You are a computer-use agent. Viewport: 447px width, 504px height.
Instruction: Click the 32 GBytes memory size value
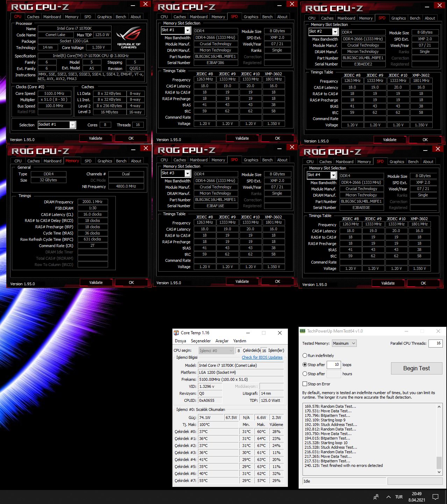[x=48, y=180]
